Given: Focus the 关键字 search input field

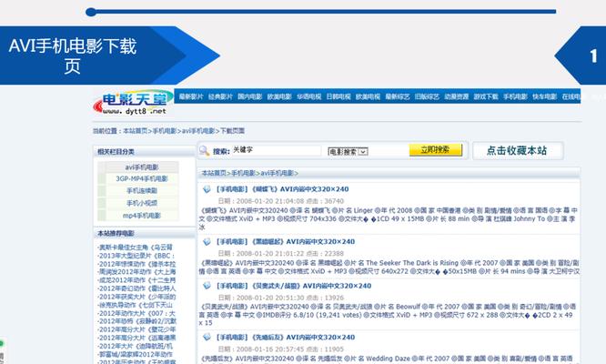Looking at the screenshot, I should [x=277, y=150].
